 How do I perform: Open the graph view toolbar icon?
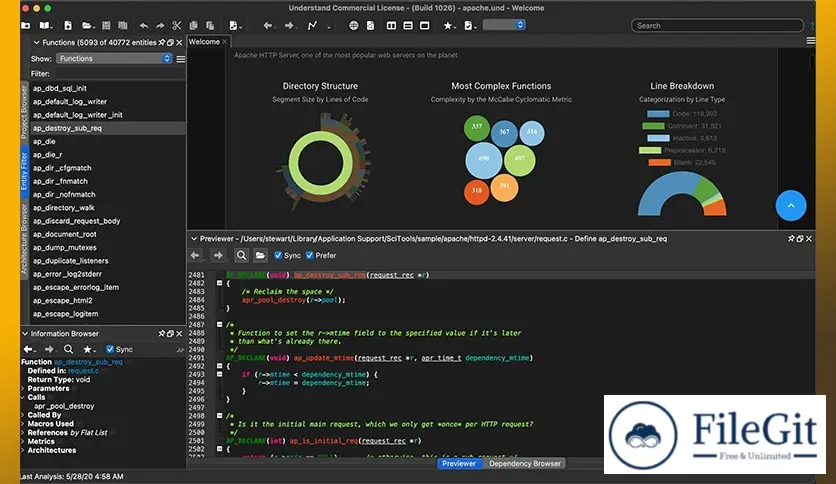pos(312,26)
